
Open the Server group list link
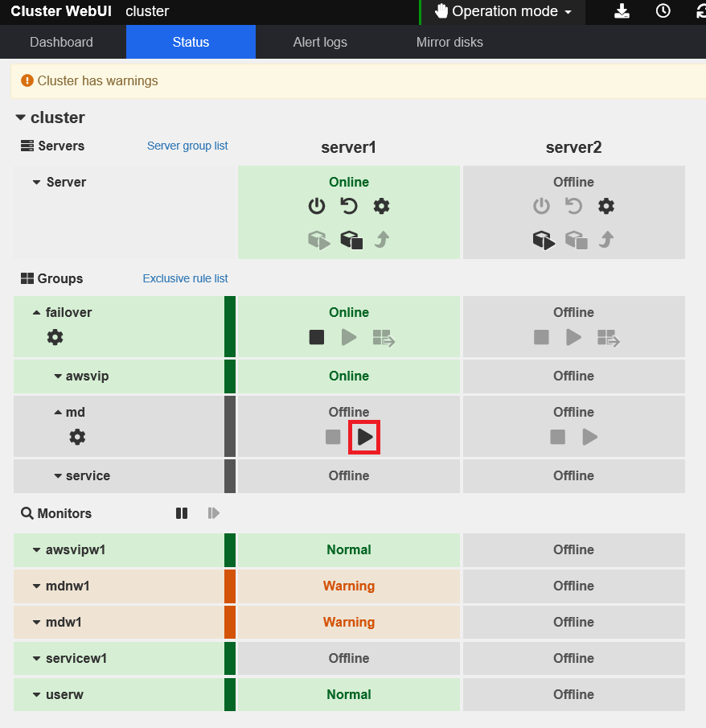(x=187, y=146)
